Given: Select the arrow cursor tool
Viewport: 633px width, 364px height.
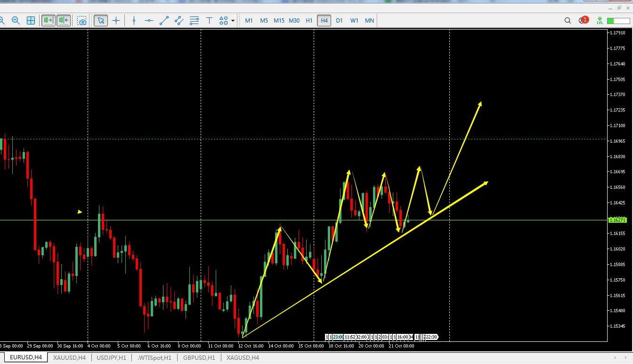Looking at the screenshot, I should point(101,20).
